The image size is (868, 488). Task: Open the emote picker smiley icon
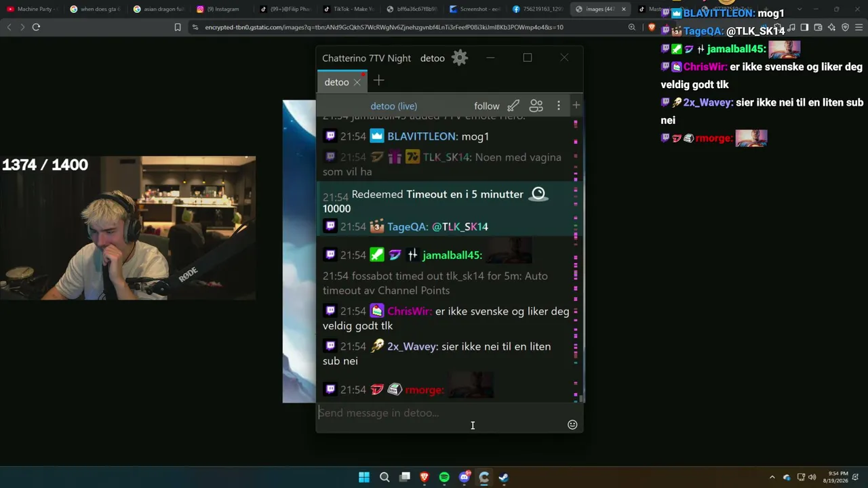click(572, 424)
